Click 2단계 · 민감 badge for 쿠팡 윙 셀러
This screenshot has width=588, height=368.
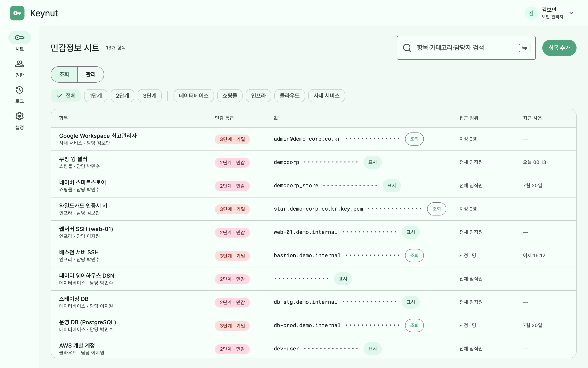[232, 163]
